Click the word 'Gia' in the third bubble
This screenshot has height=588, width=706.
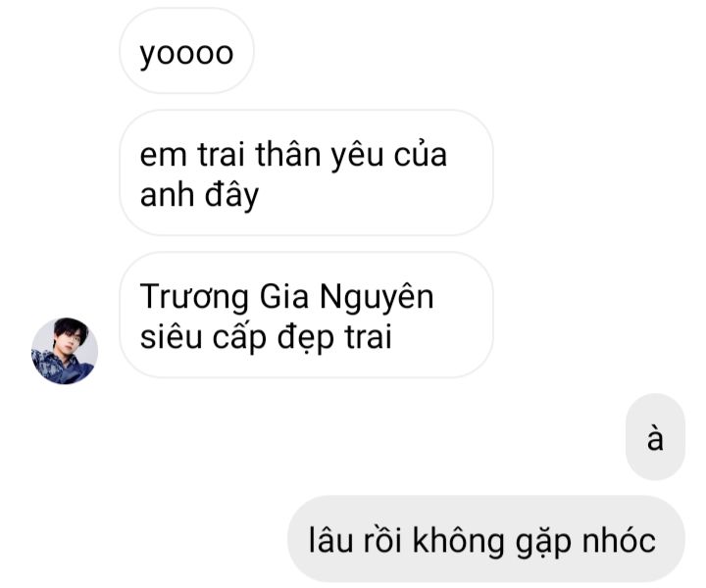284,297
